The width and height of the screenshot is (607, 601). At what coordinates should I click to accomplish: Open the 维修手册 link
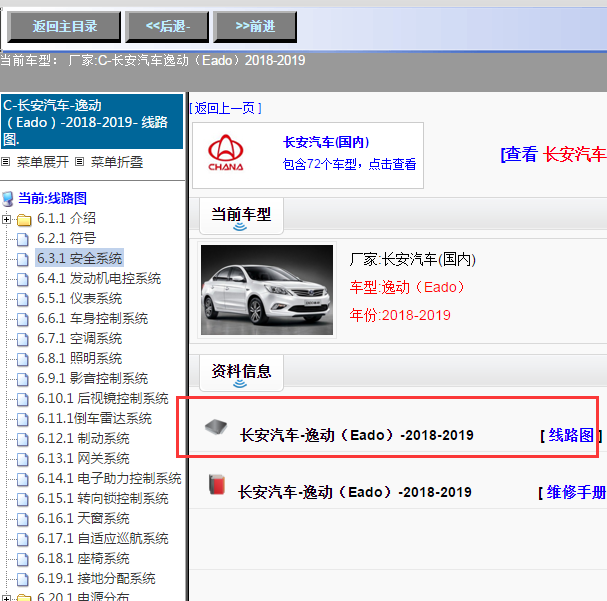[576, 492]
